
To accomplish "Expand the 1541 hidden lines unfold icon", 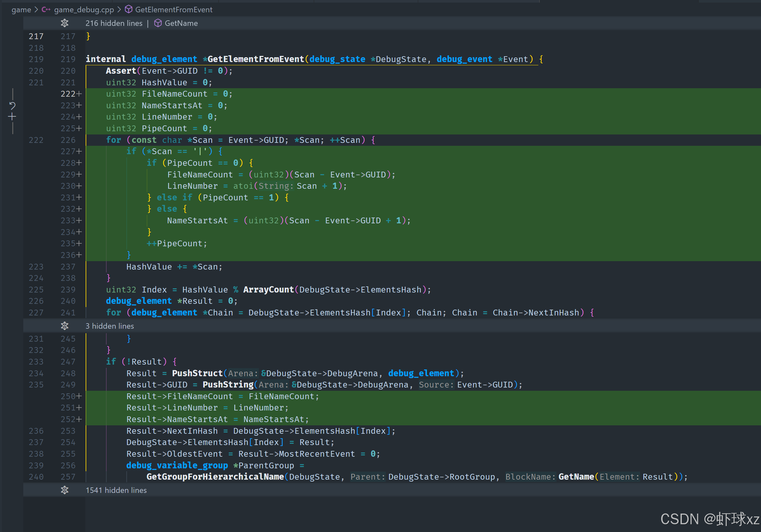I will click(65, 490).
